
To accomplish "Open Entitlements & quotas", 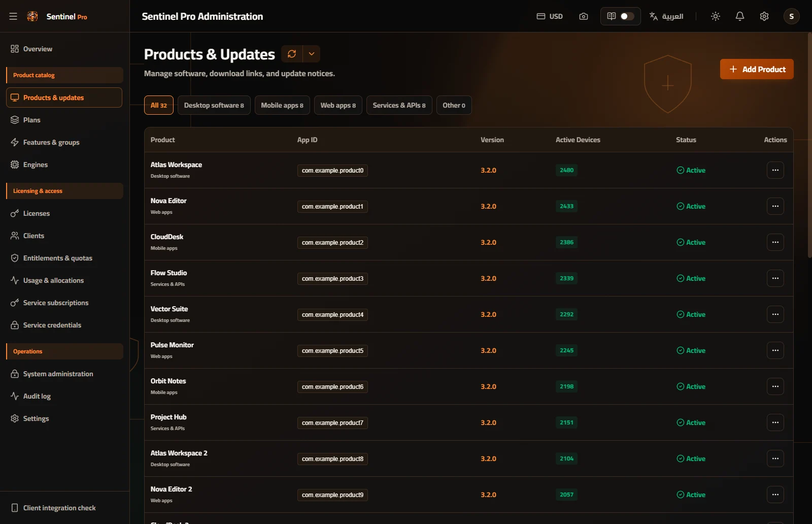I will (x=64, y=258).
